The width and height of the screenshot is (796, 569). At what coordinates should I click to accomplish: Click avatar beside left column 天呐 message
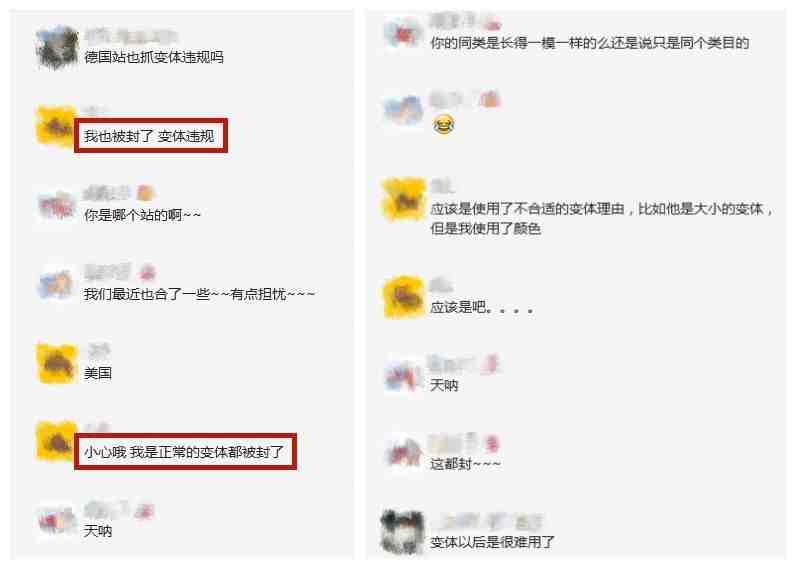coord(57,522)
